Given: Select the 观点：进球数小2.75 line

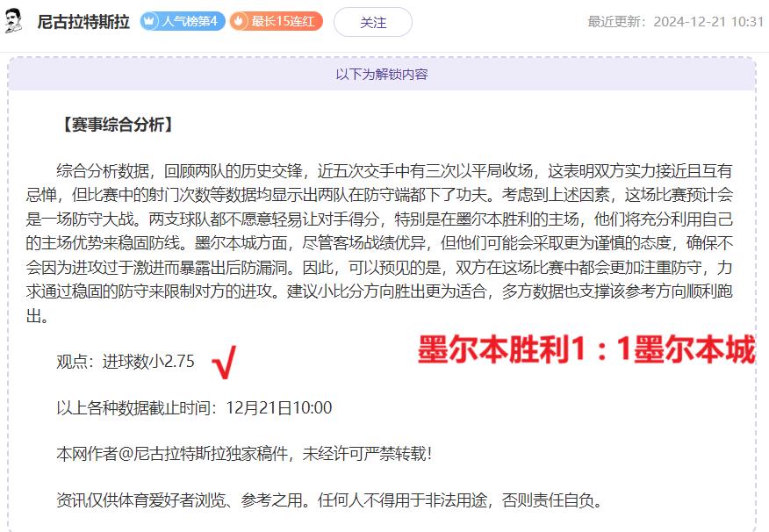Looking at the screenshot, I should click(x=126, y=362).
